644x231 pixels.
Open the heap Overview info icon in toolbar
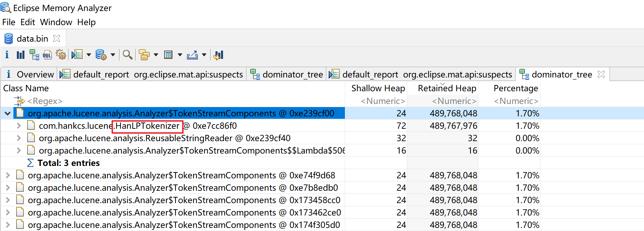7,55
